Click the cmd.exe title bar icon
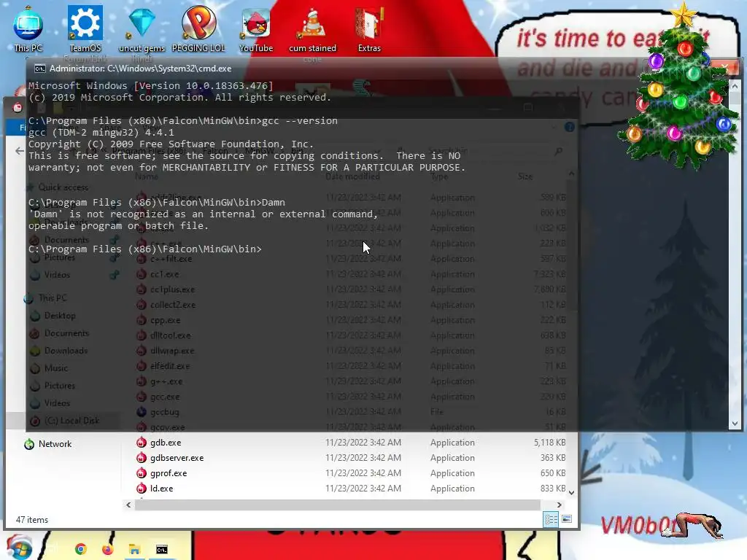Image resolution: width=747 pixels, height=560 pixels. tap(40, 69)
